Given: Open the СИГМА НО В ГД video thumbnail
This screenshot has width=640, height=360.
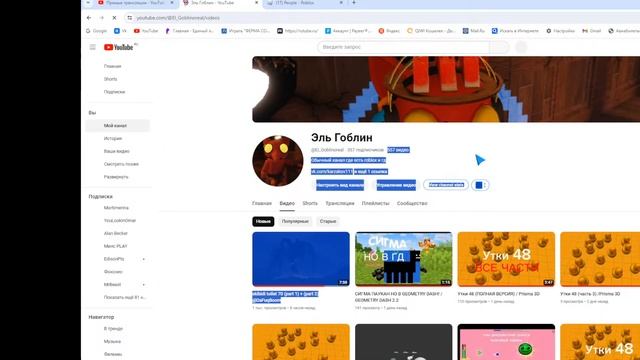Looking at the screenshot, I should 404,259.
